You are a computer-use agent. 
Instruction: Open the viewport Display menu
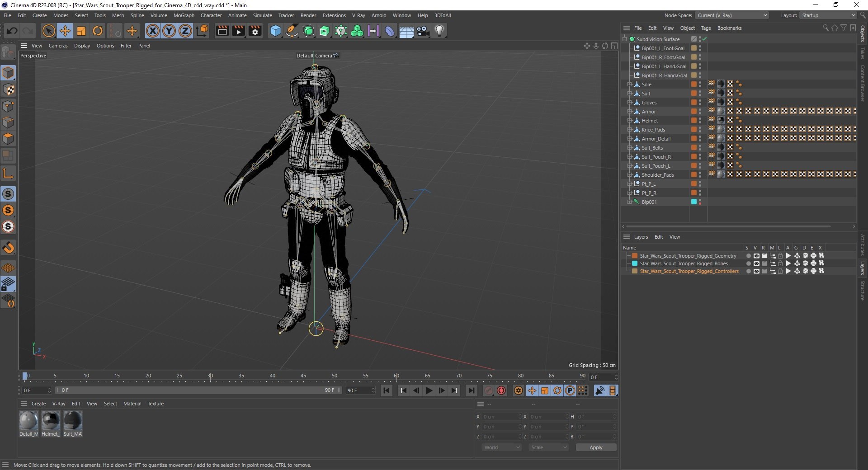[82, 46]
